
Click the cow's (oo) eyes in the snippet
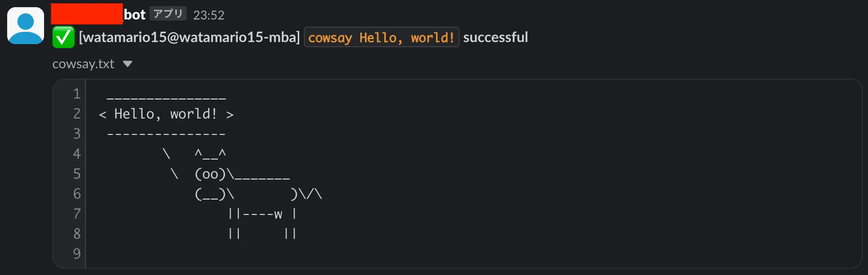210,174
